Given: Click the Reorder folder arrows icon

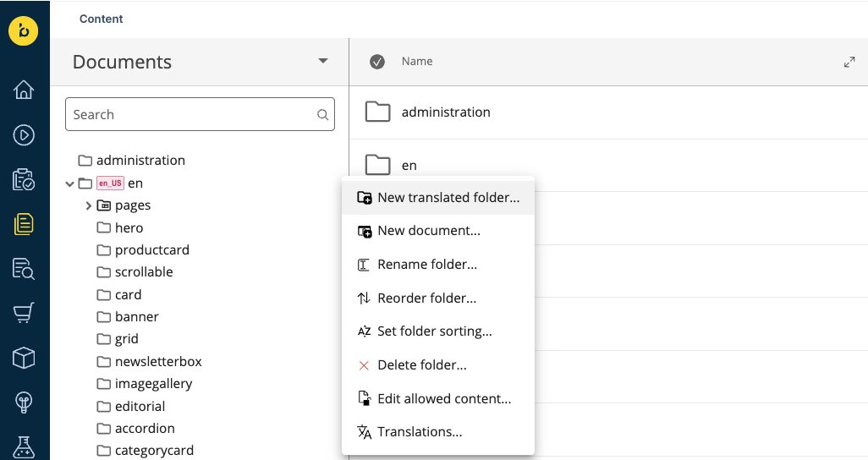Looking at the screenshot, I should [x=364, y=298].
